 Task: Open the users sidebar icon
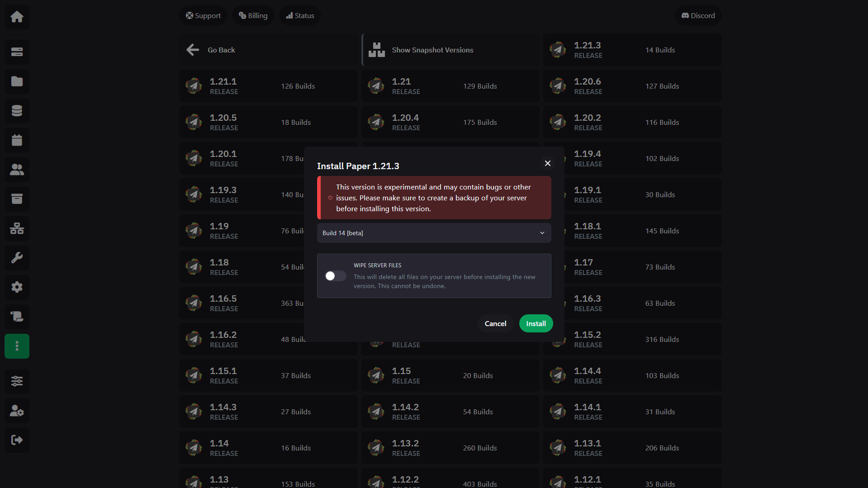(x=17, y=170)
